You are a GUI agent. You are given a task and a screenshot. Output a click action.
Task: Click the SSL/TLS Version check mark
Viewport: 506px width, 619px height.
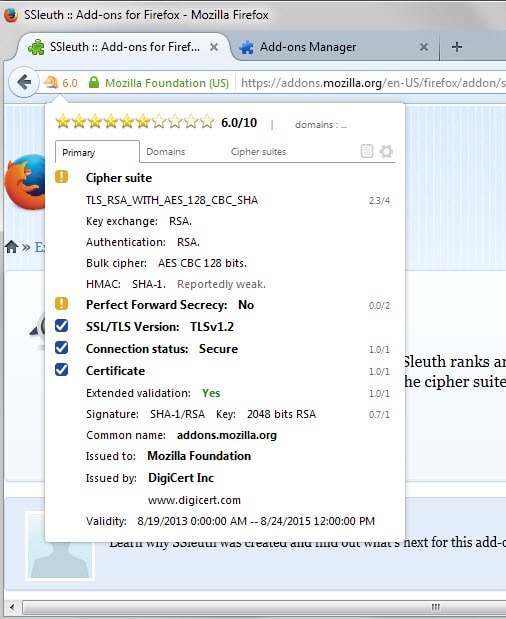click(x=62, y=326)
